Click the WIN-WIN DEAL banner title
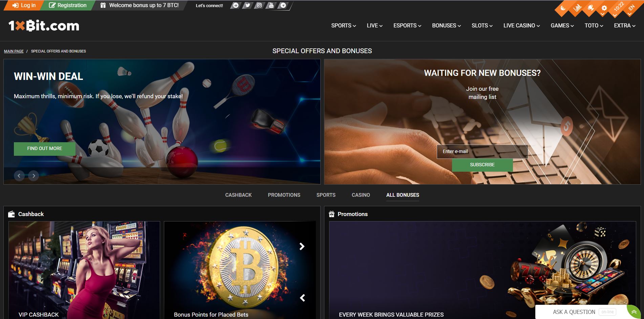Screen dimensions: 644x319 tap(48, 77)
